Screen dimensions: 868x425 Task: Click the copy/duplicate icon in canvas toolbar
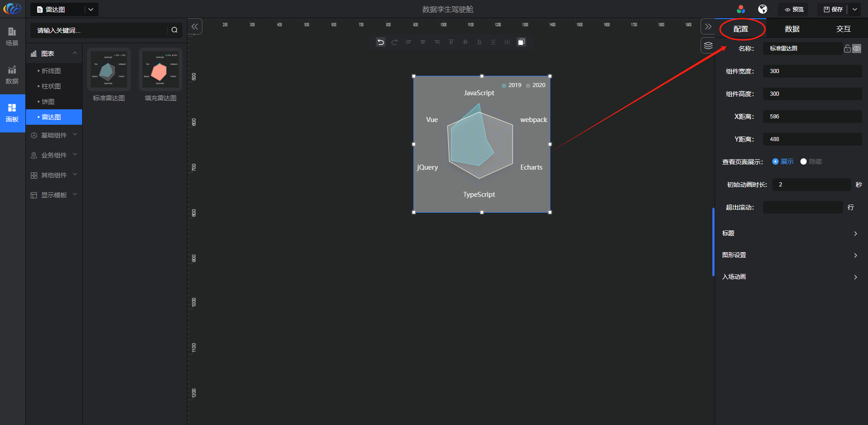coord(521,42)
